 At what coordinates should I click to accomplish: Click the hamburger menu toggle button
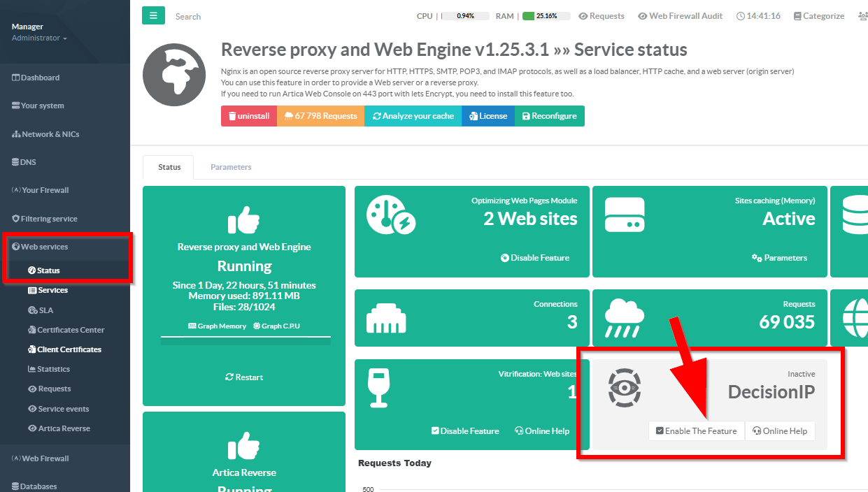coord(153,15)
